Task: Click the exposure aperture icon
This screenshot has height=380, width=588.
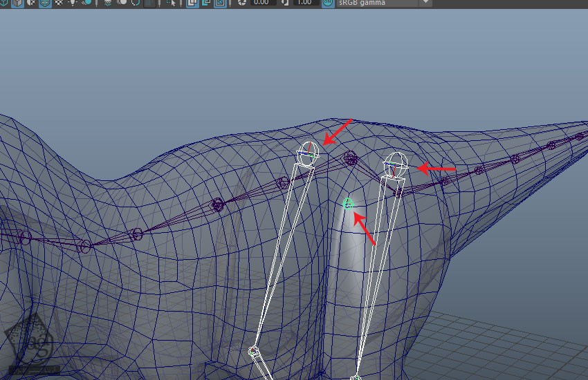Action: 242,3
